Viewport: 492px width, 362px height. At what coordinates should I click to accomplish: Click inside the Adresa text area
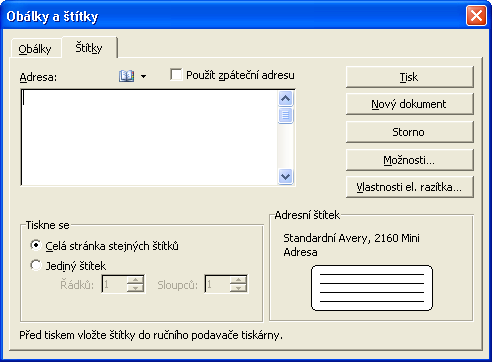point(149,137)
